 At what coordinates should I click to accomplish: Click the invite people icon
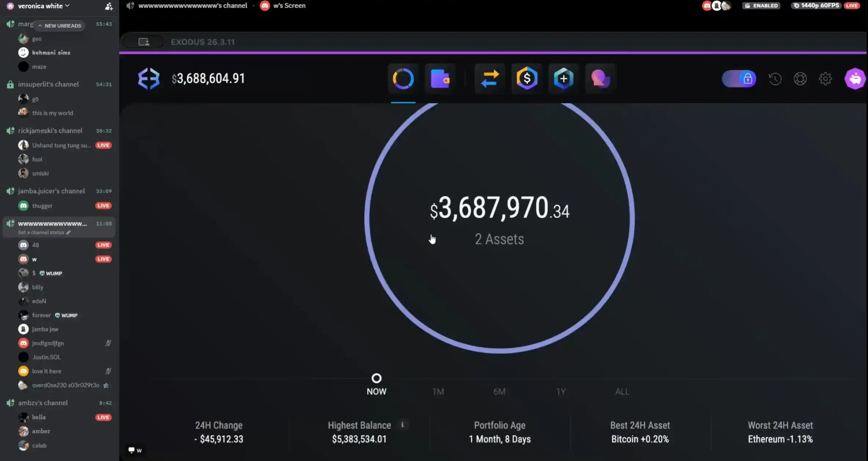pyautogui.click(x=109, y=6)
